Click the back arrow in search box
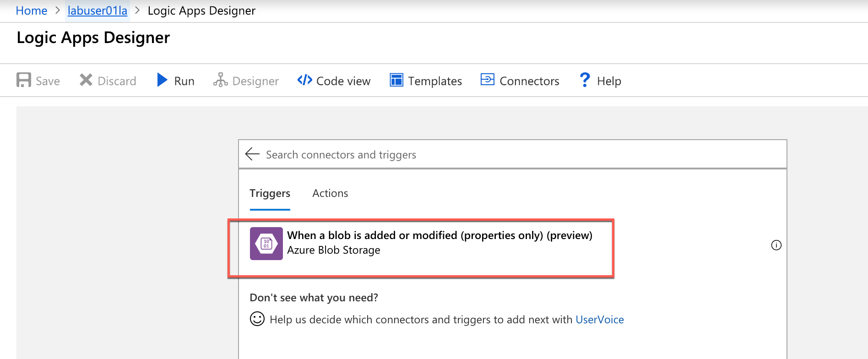 pyautogui.click(x=252, y=154)
